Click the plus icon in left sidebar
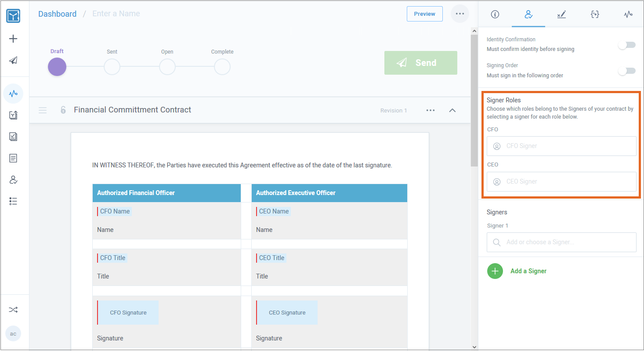The image size is (644, 351). point(13,39)
